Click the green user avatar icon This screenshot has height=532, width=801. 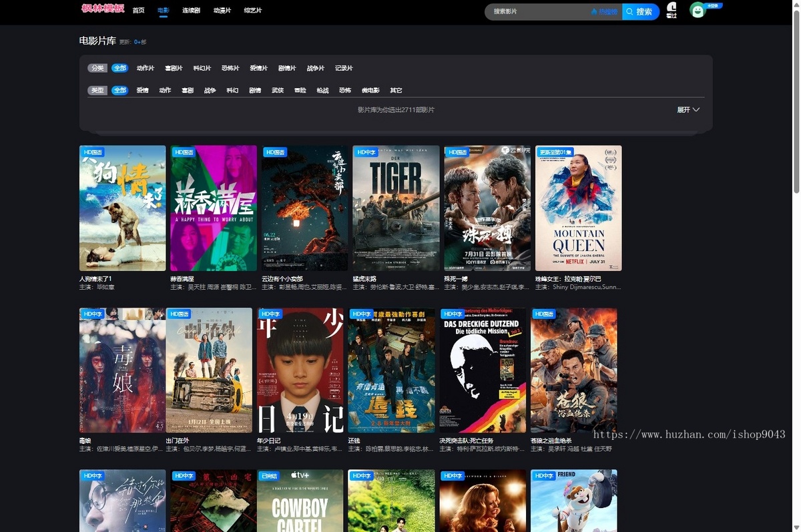point(698,10)
